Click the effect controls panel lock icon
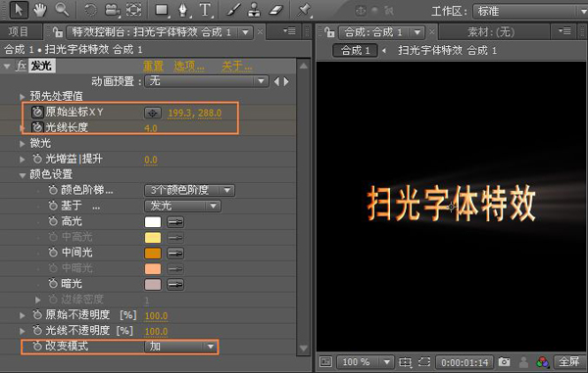Viewport: 588px width, 373px height. click(58, 32)
